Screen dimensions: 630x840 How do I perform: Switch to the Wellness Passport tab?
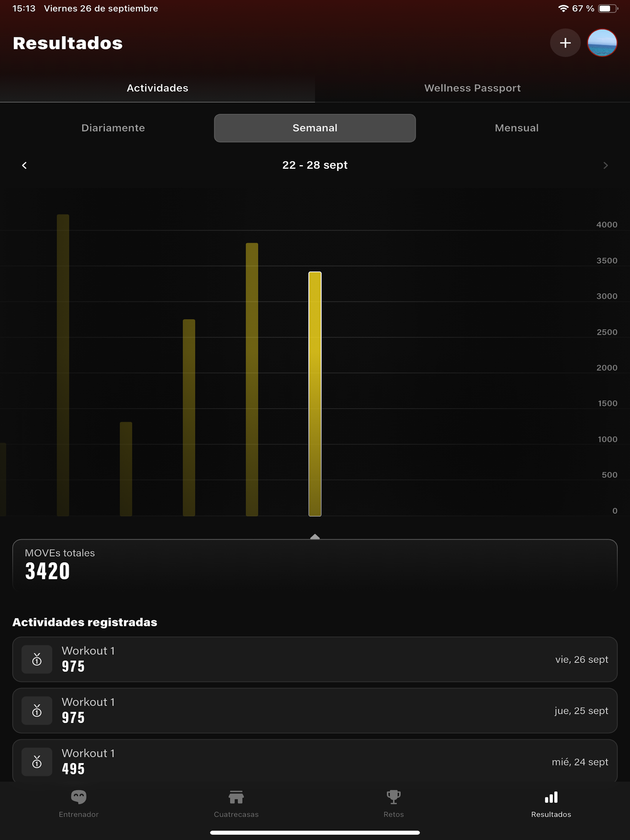472,88
